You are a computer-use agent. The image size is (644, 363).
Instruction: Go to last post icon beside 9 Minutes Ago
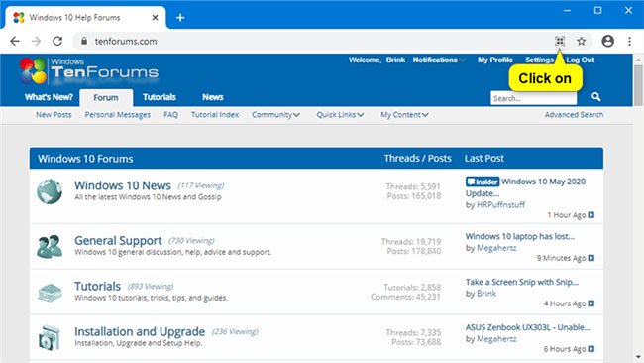[x=591, y=258]
